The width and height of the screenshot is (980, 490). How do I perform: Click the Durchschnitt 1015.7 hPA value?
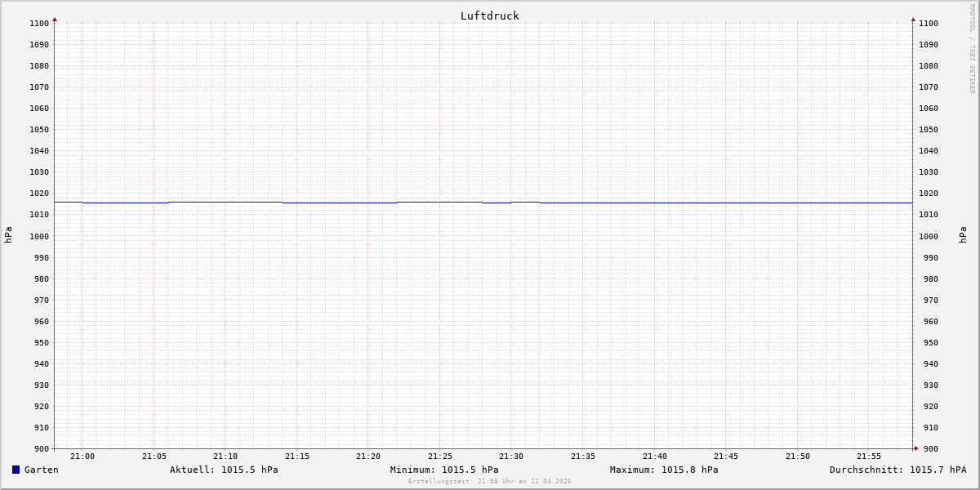tap(898, 470)
